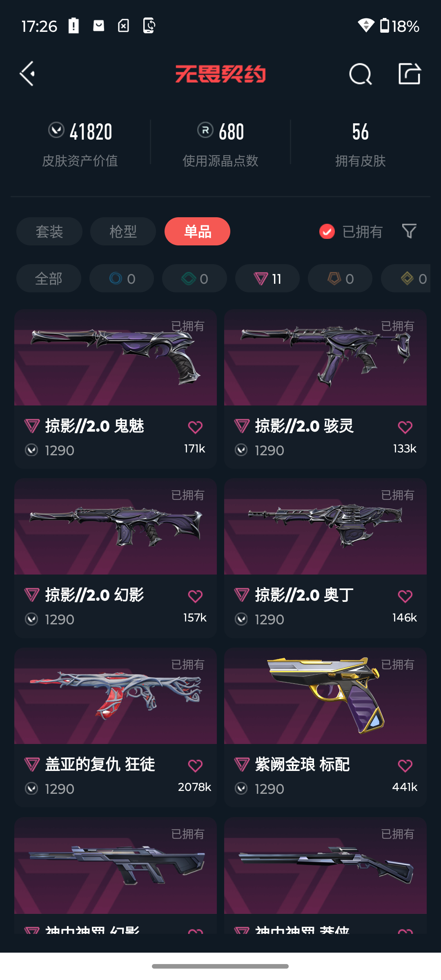Tap heart on 紫阙金琅 标配
Screen dimensions: 441x980
[405, 766]
